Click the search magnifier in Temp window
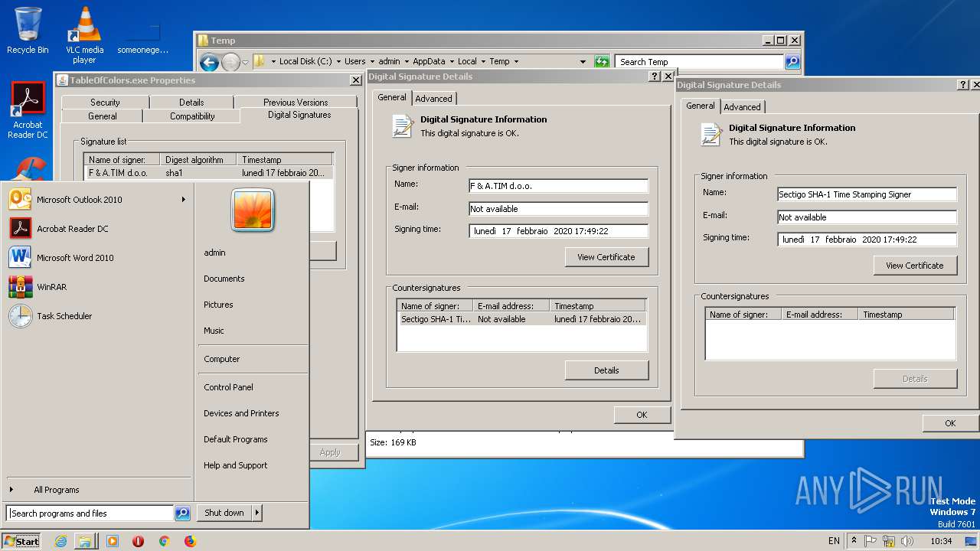Viewport: 980px width, 551px height. pyautogui.click(x=792, y=62)
